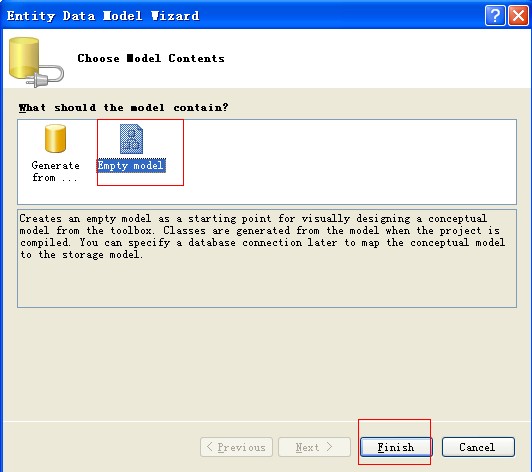Select the Generate from database icon
Screen dimensions: 532x472
tap(55, 138)
